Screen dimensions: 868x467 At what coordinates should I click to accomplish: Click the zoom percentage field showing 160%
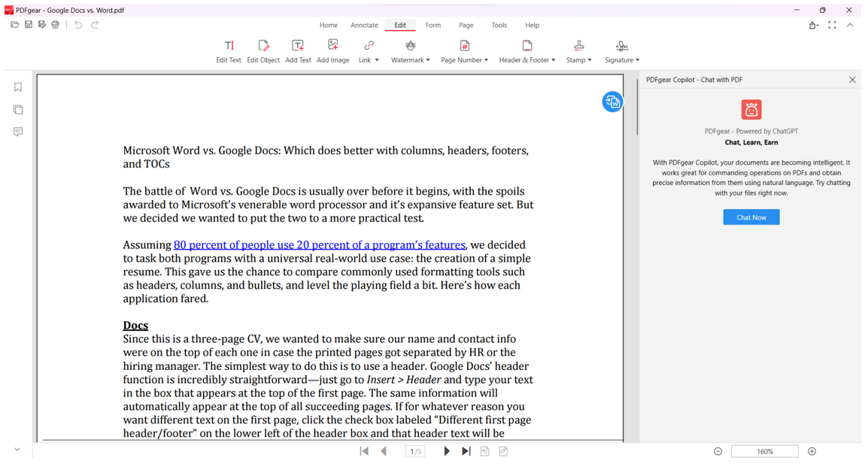(x=764, y=451)
